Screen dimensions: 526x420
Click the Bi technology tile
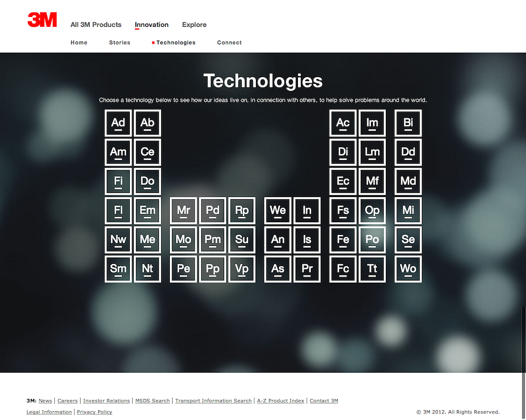click(408, 123)
